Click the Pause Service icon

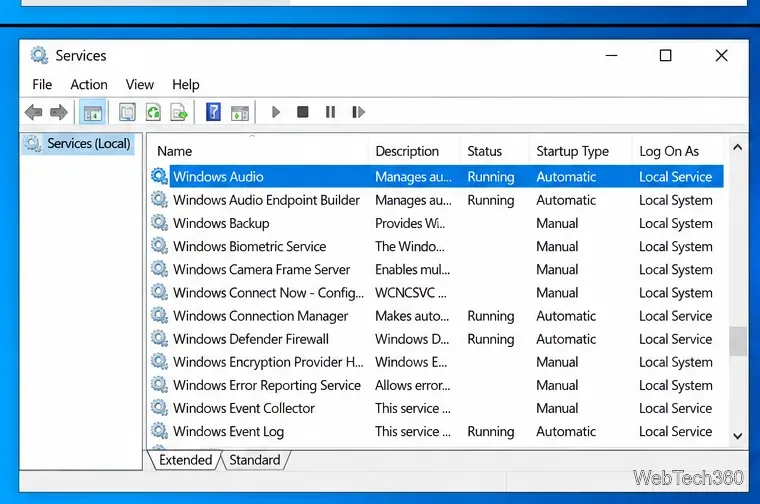(330, 112)
